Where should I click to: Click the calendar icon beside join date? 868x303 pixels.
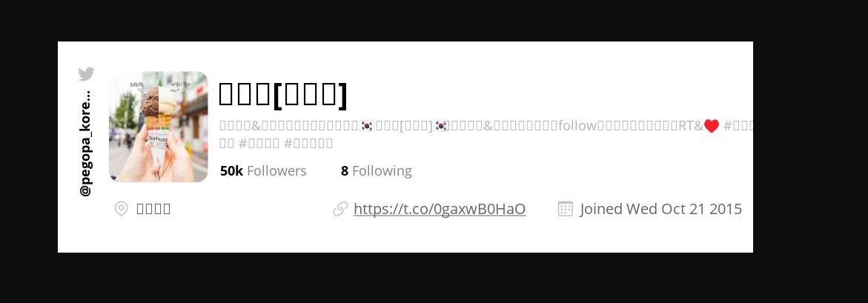coord(565,209)
